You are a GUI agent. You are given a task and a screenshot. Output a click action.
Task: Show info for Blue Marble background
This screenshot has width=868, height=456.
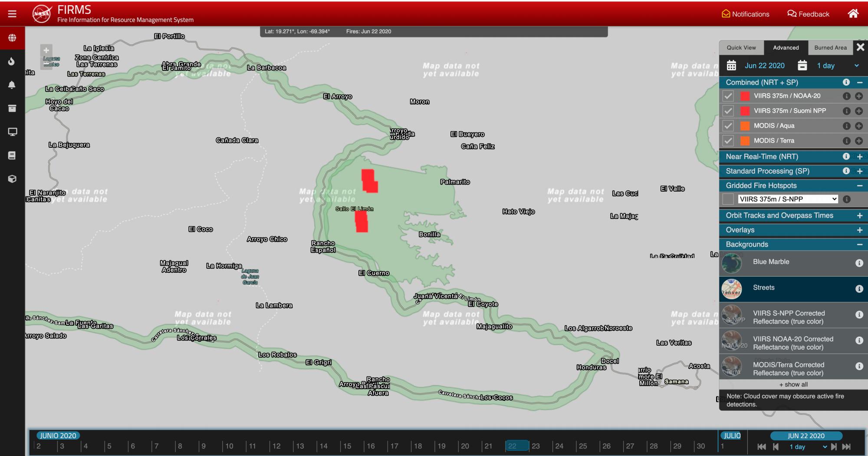[x=859, y=263]
